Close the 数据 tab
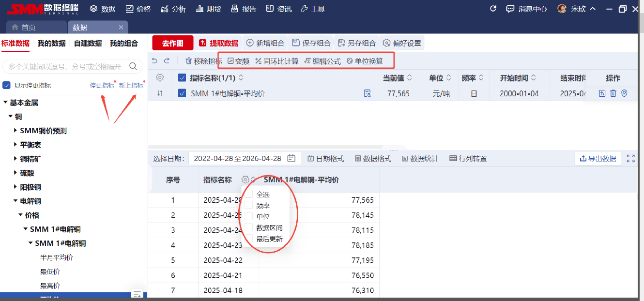This screenshot has height=301, width=644. [121, 28]
